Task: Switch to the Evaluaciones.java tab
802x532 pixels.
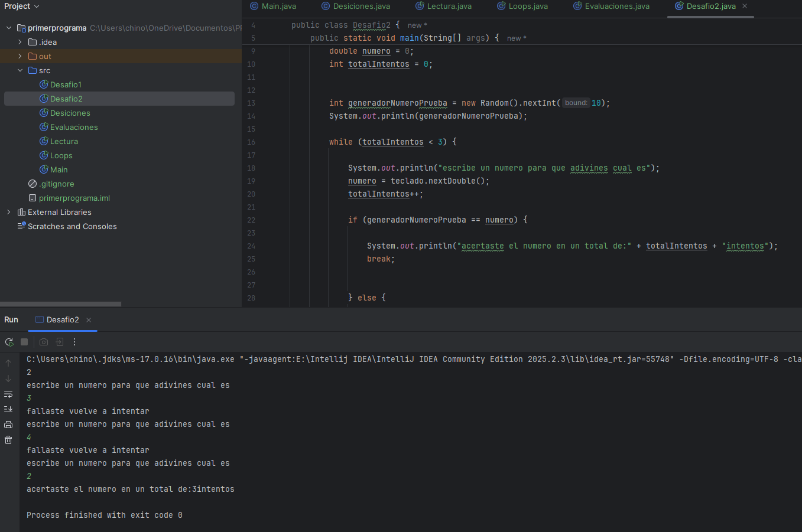Action: click(616, 6)
